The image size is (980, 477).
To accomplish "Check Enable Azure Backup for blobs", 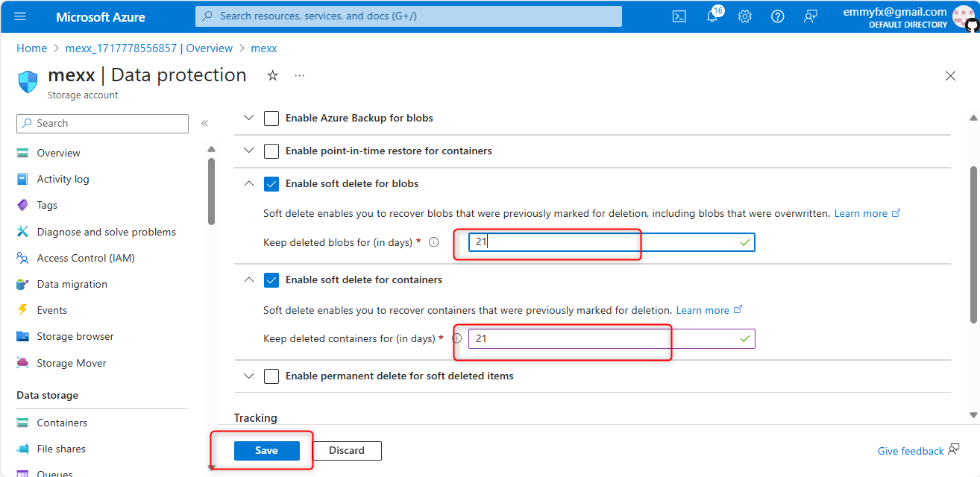I will (271, 119).
